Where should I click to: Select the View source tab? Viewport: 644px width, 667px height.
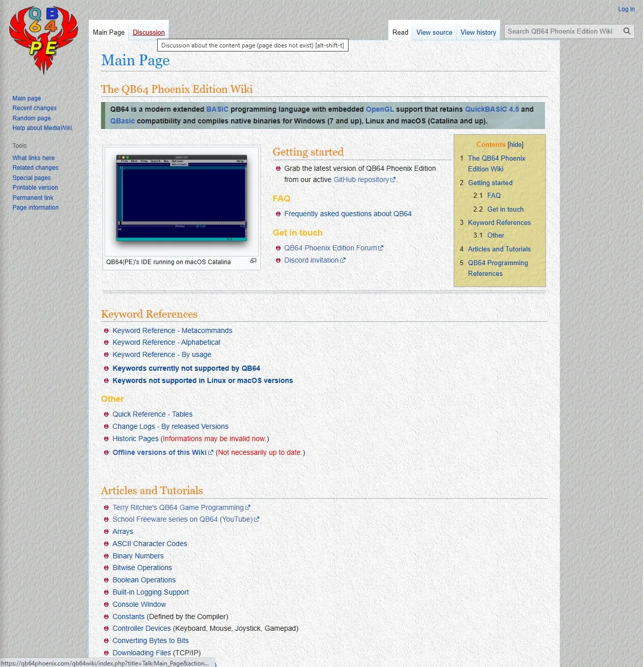pyautogui.click(x=434, y=32)
